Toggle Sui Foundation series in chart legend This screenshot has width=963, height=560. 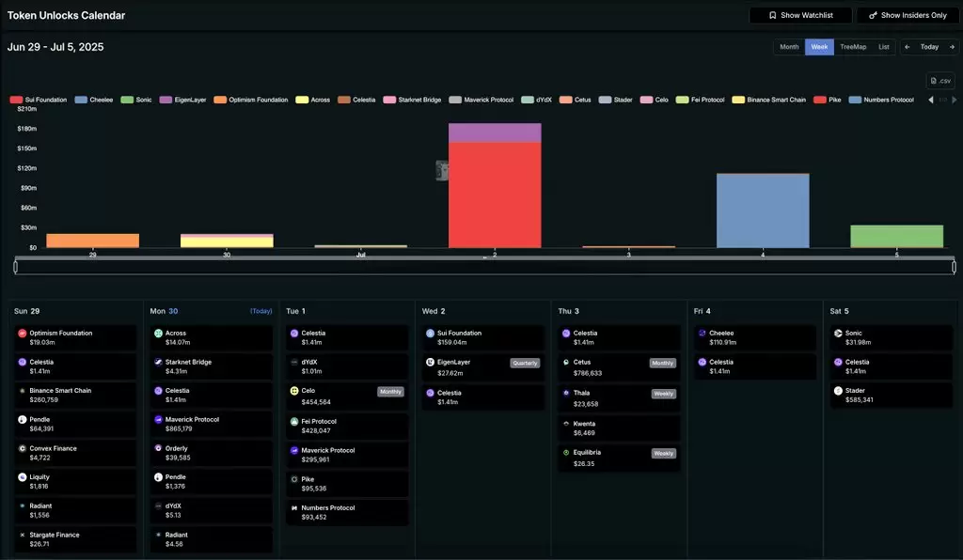pos(38,100)
